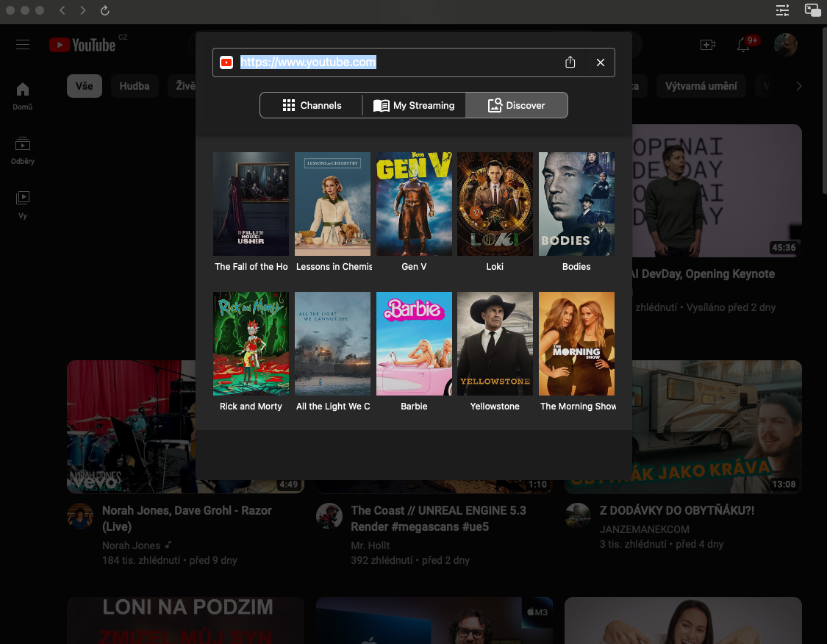827x644 pixels.
Task: Open YouTube notifications bell
Action: click(x=743, y=45)
